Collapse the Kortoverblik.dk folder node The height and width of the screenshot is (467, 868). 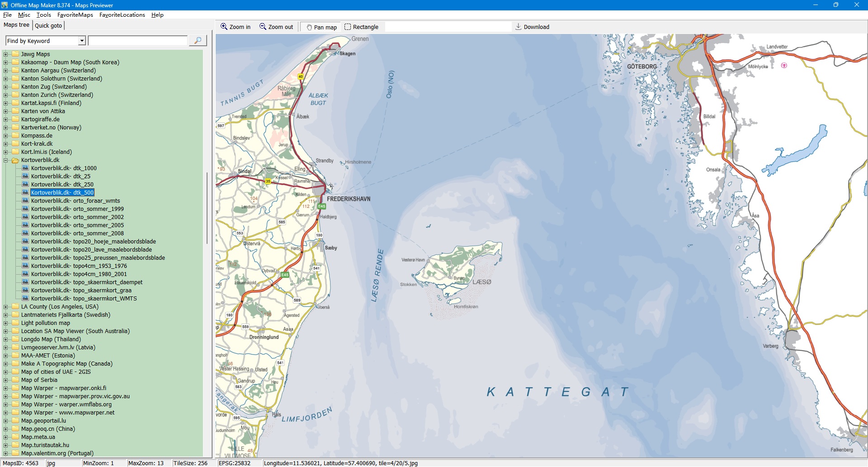(6, 160)
